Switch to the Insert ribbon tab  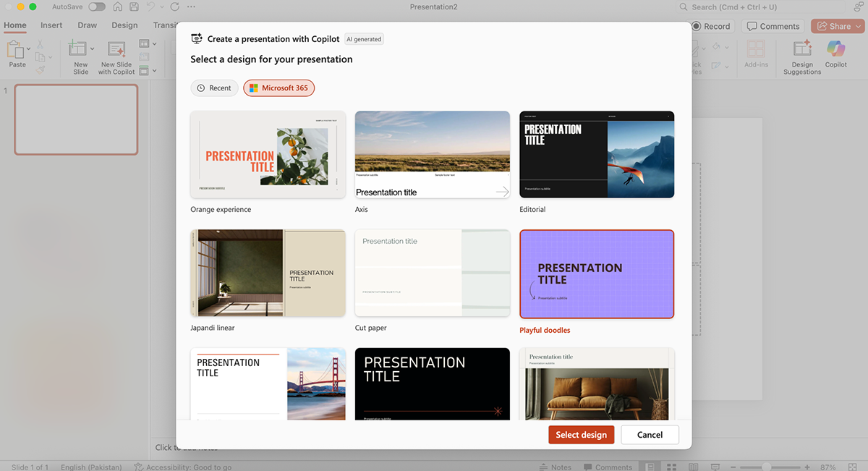(x=51, y=25)
